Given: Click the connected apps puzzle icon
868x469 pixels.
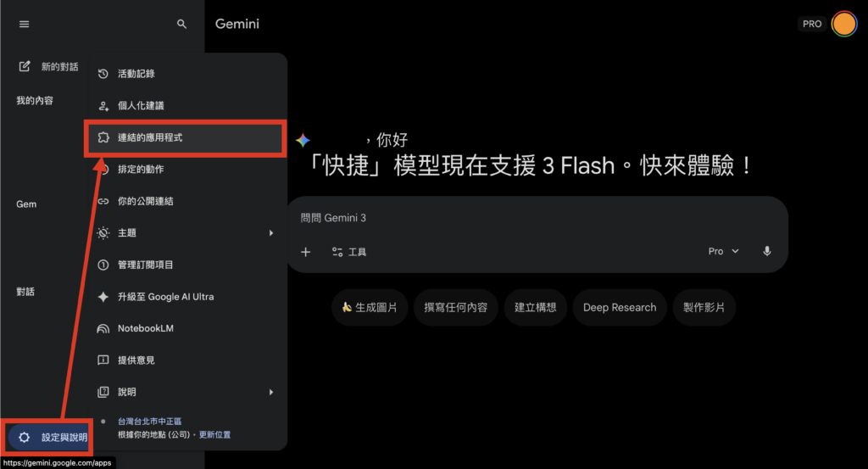Looking at the screenshot, I should pyautogui.click(x=103, y=137).
